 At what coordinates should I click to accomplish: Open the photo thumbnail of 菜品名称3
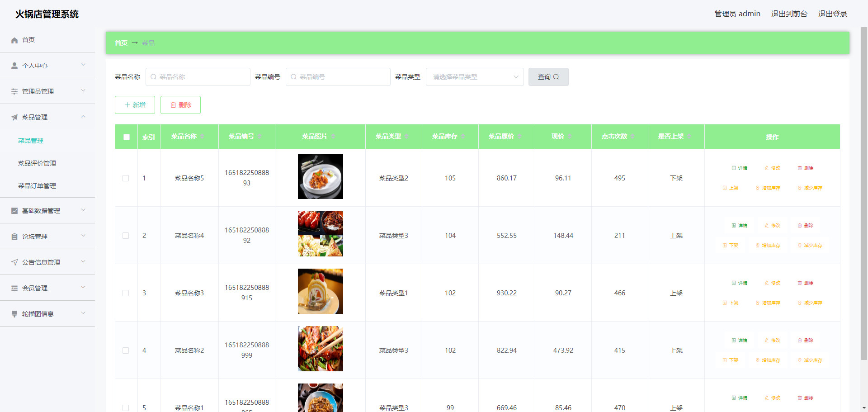tap(321, 291)
